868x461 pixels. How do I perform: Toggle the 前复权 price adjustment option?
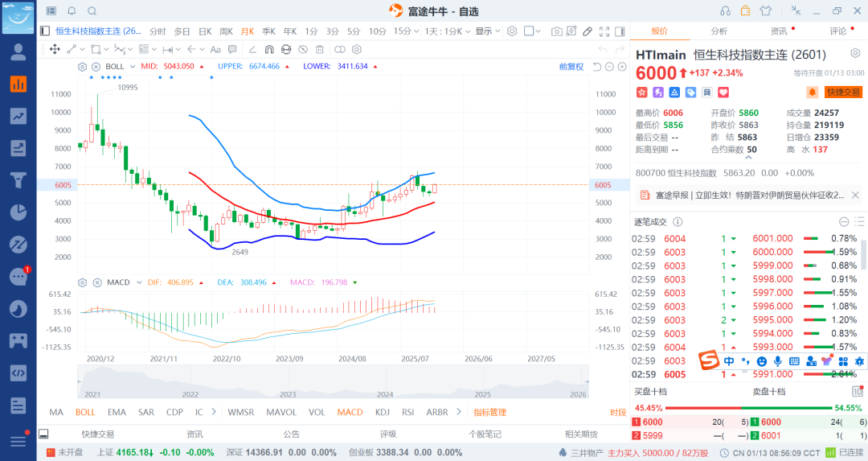[571, 66]
